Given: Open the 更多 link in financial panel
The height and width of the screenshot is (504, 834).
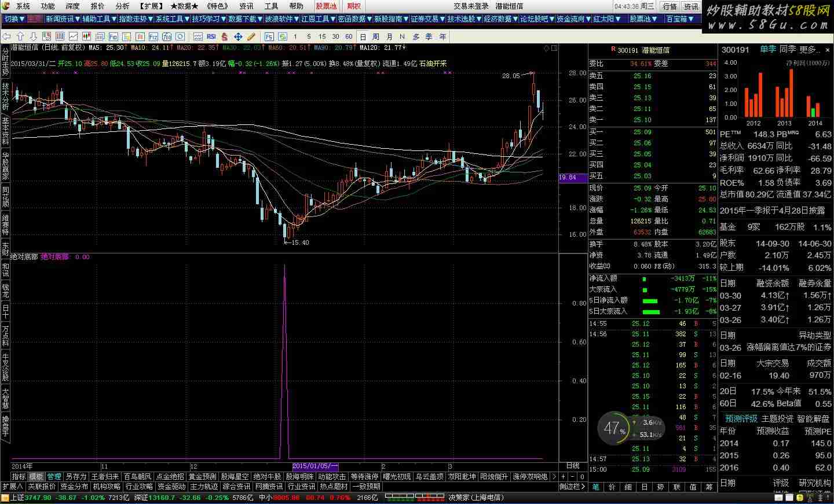Looking at the screenshot, I should pyautogui.click(x=809, y=50).
